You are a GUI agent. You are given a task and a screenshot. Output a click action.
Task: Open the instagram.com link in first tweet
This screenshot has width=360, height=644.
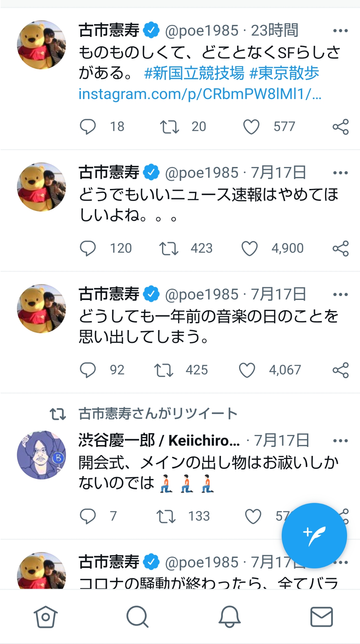coord(200,94)
